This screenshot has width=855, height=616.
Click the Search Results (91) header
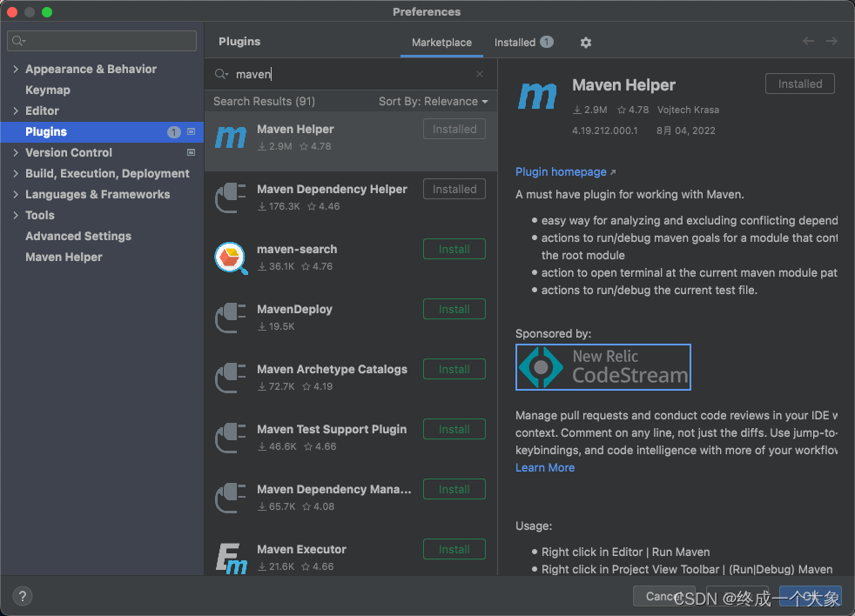coord(264,102)
